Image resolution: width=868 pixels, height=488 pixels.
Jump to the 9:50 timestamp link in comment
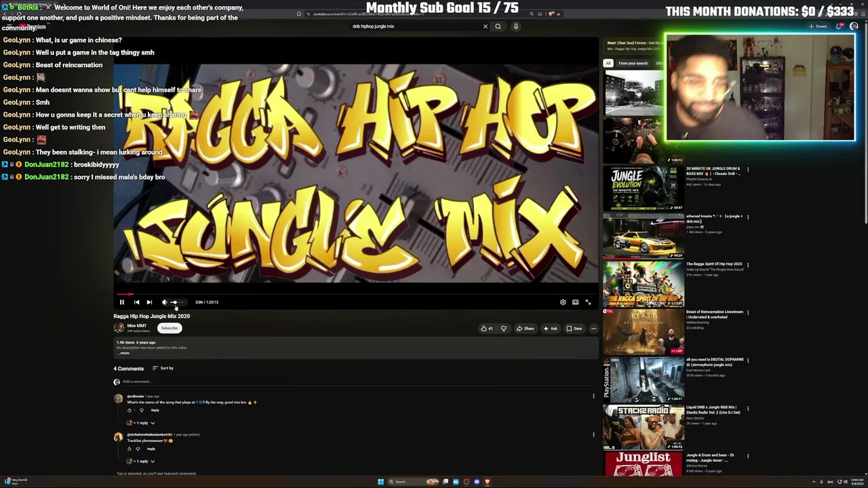[199, 403]
